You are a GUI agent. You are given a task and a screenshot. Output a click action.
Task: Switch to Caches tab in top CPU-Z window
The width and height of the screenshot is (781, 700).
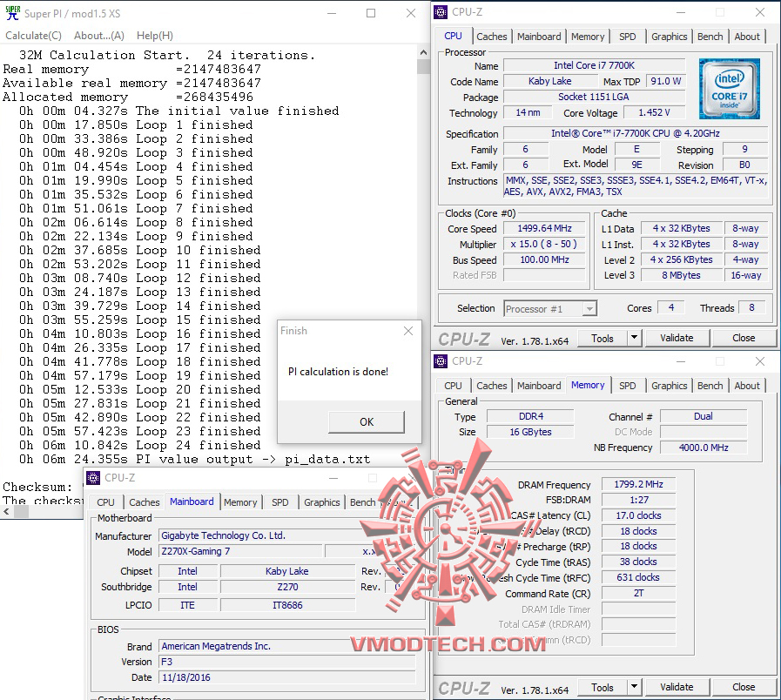point(492,37)
